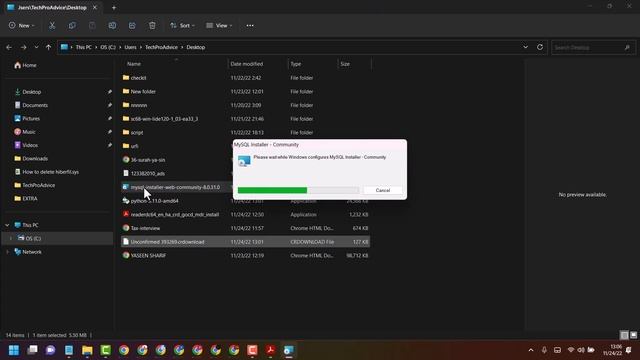Open the volume speaker tray icon
The height and width of the screenshot is (360, 640).
click(581, 350)
